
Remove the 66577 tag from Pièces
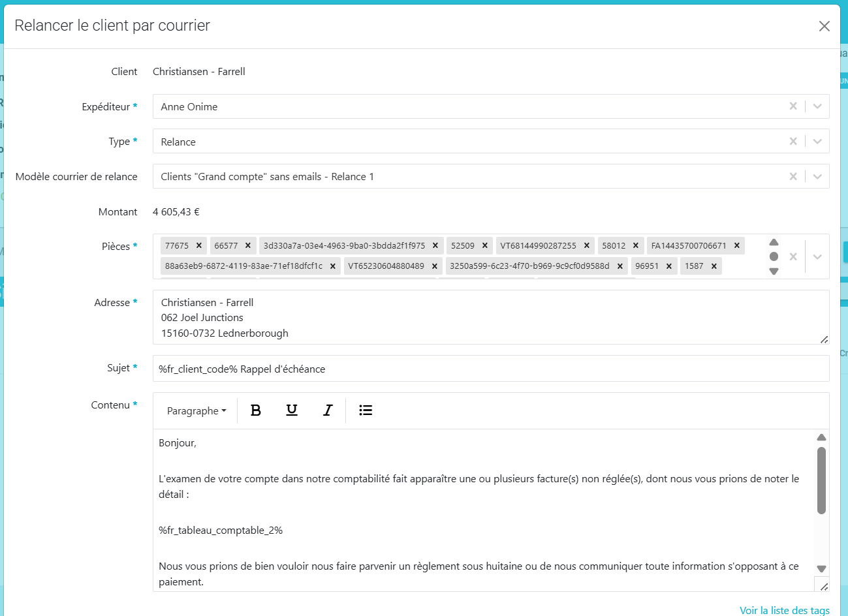pos(248,245)
